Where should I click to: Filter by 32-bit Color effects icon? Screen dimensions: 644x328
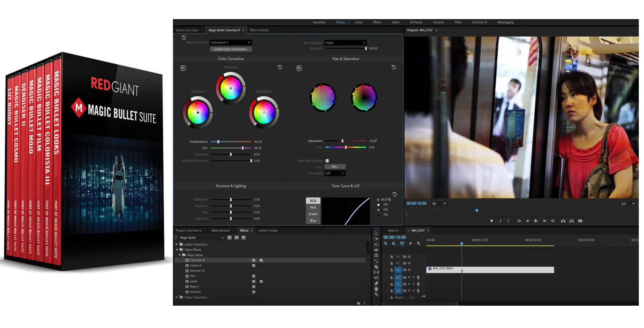tap(237, 238)
